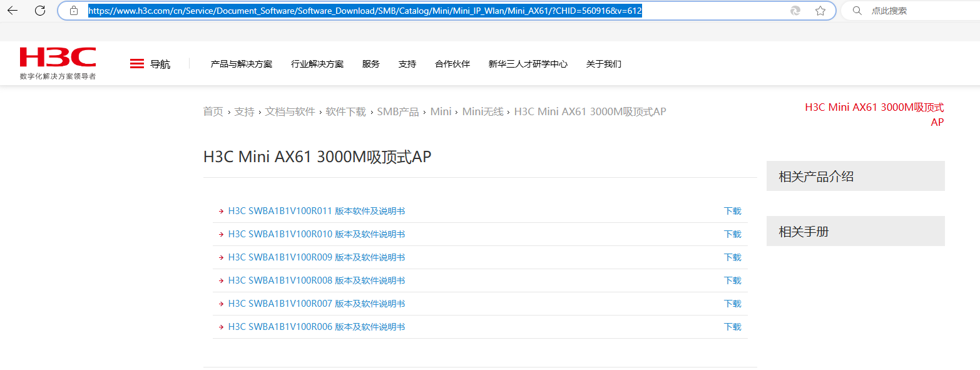Expand the 相关产品介绍 panel
The width and height of the screenshot is (980, 370).
[x=855, y=176]
